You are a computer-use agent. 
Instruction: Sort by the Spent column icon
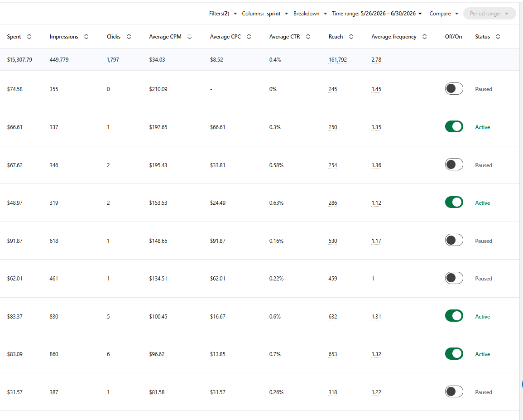[29, 37]
